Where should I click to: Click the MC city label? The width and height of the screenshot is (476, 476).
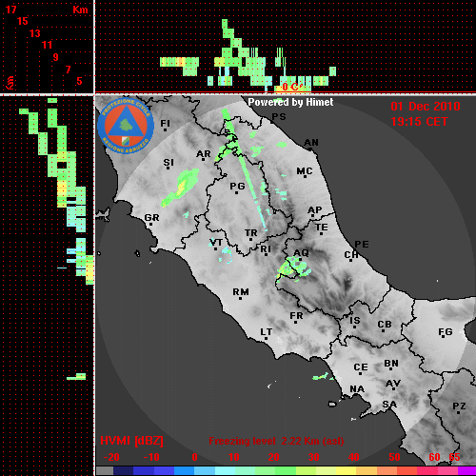pos(305,171)
